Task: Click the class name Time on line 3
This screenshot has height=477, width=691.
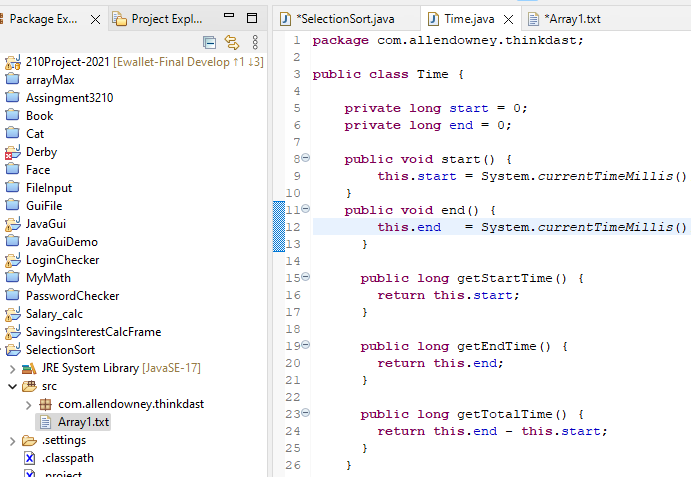Action: [x=432, y=74]
